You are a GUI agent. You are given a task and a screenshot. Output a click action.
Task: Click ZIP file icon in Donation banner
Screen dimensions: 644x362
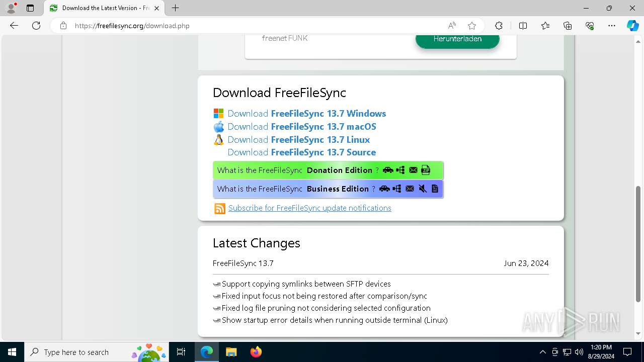tap(426, 170)
